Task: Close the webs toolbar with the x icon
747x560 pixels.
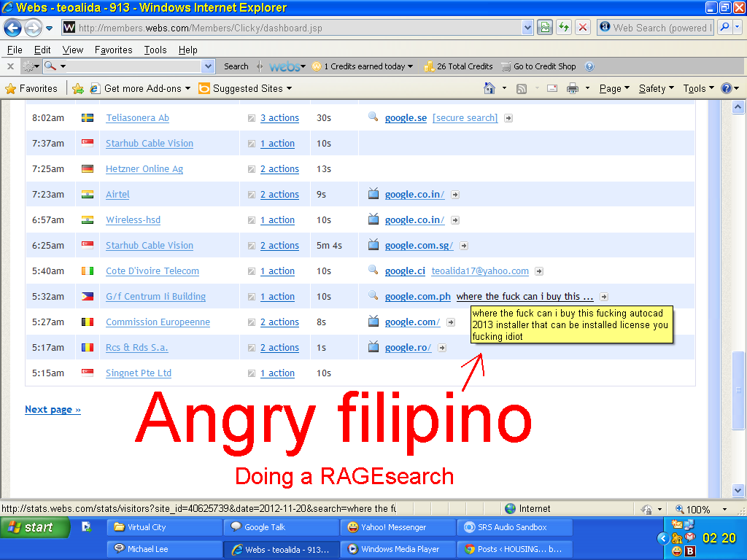Action: pyautogui.click(x=10, y=66)
